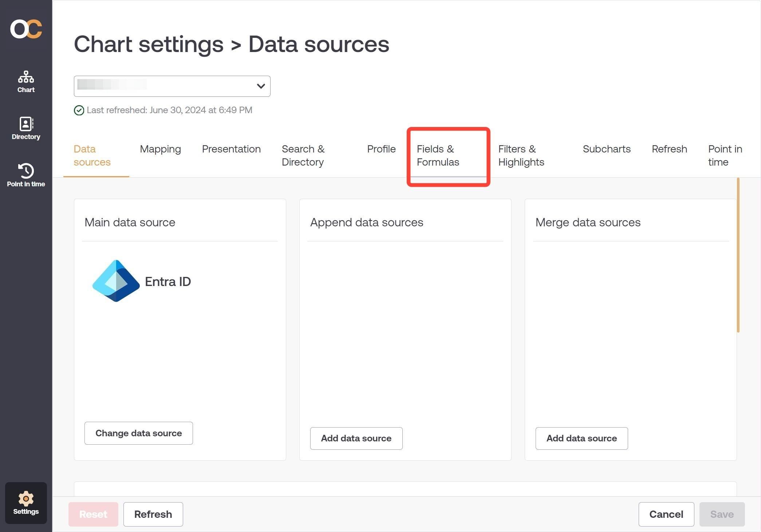Open the Directory panel from the sidebar
Viewport: 761px width, 532px height.
pos(25,128)
